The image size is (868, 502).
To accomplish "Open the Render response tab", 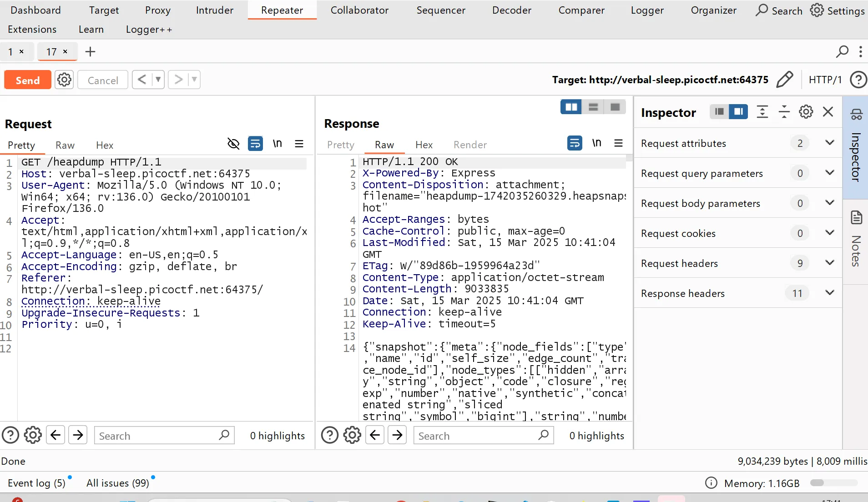I will (x=470, y=145).
